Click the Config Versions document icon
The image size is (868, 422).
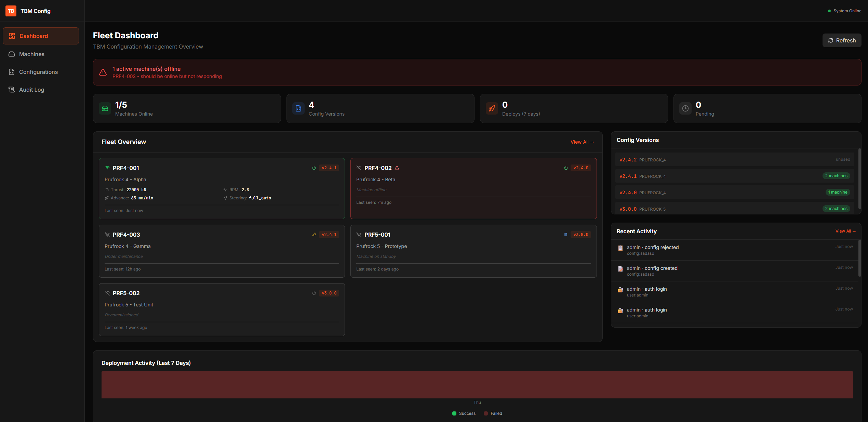[298, 108]
